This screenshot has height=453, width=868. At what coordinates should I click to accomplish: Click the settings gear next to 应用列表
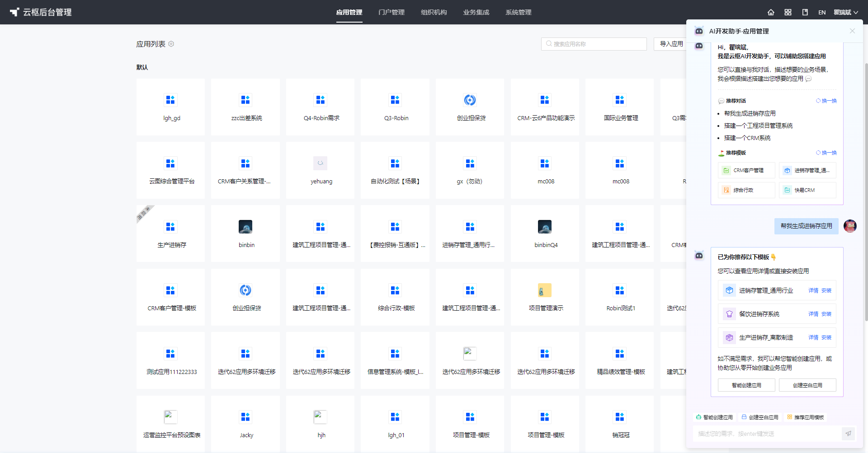pyautogui.click(x=171, y=44)
